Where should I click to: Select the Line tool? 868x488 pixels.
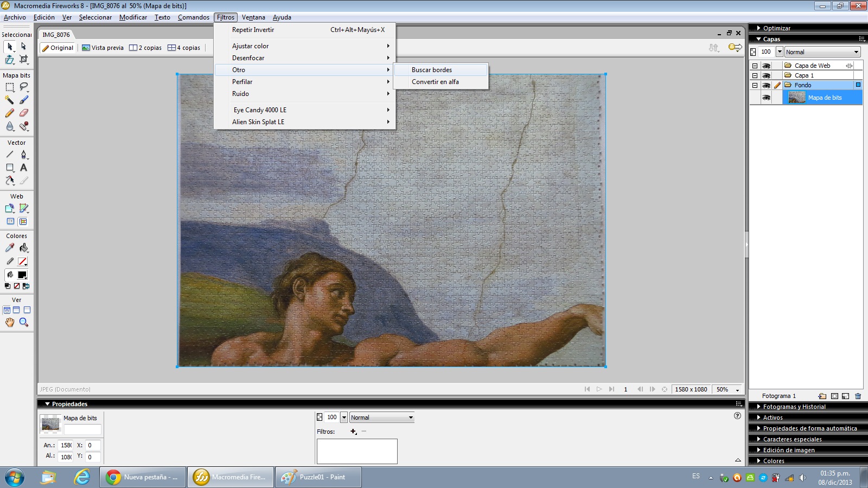pyautogui.click(x=10, y=155)
